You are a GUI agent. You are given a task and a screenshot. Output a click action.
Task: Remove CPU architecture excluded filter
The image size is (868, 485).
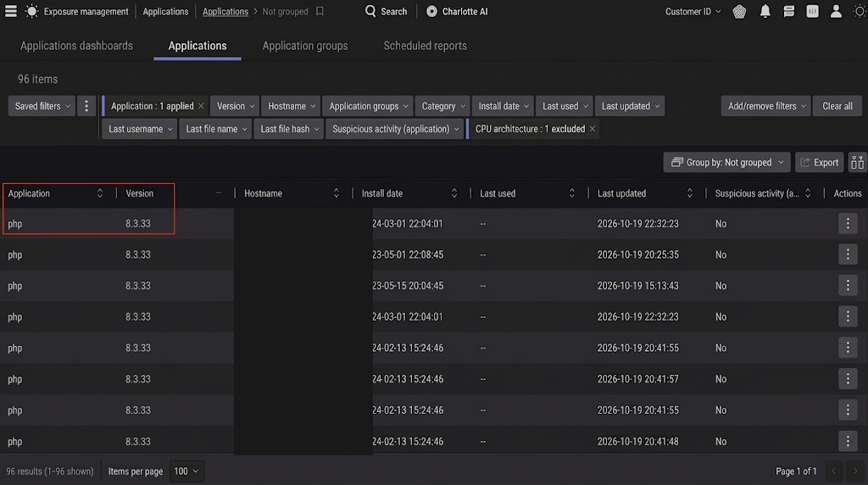pyautogui.click(x=593, y=129)
